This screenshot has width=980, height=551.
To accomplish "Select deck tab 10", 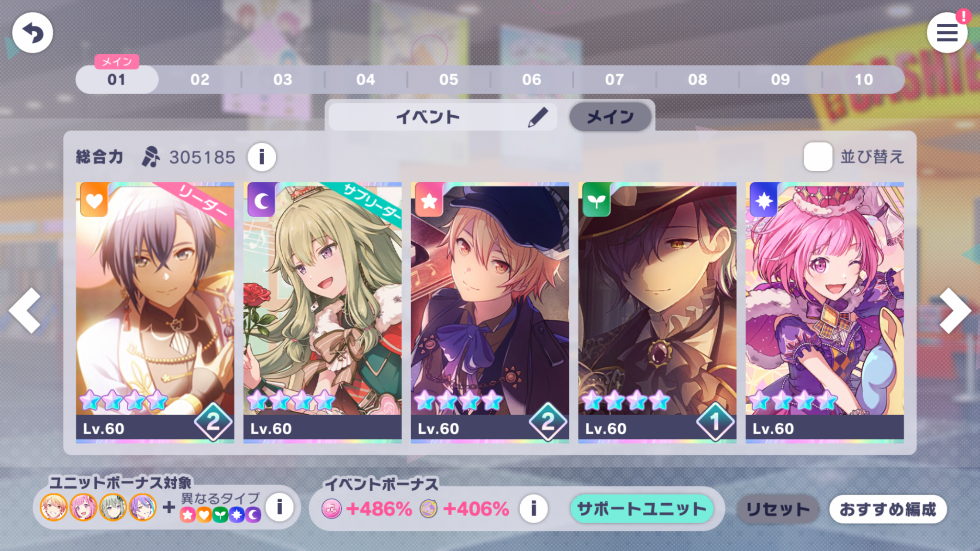I will point(864,79).
